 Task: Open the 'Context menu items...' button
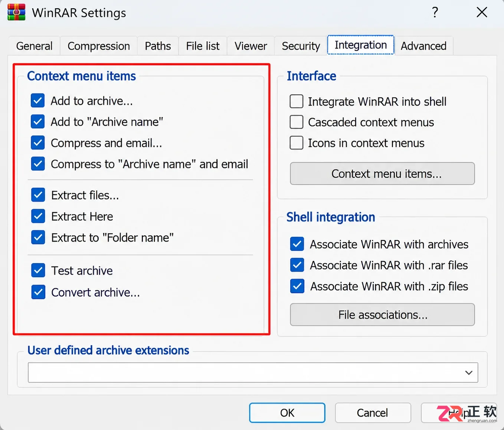382,173
